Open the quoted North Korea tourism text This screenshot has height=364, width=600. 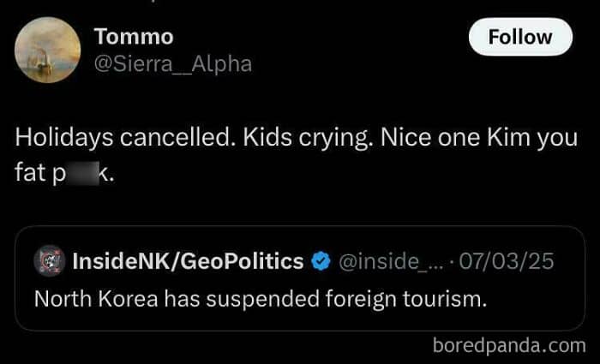point(261,300)
